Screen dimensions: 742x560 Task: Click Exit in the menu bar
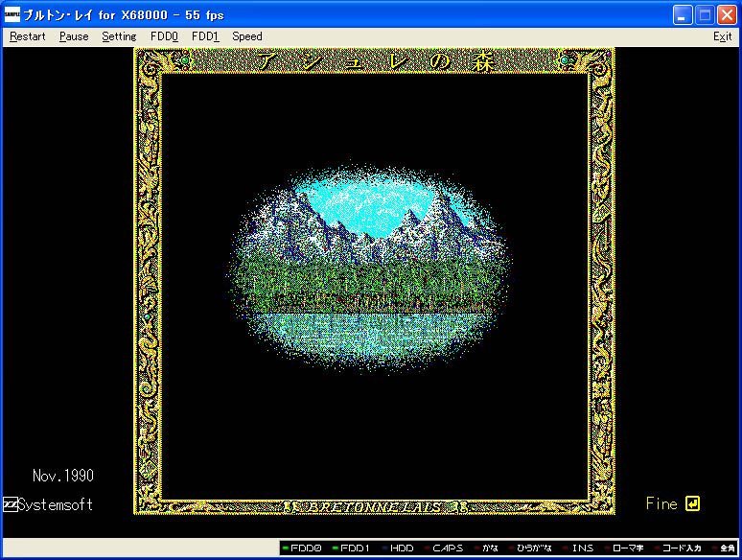tap(722, 36)
